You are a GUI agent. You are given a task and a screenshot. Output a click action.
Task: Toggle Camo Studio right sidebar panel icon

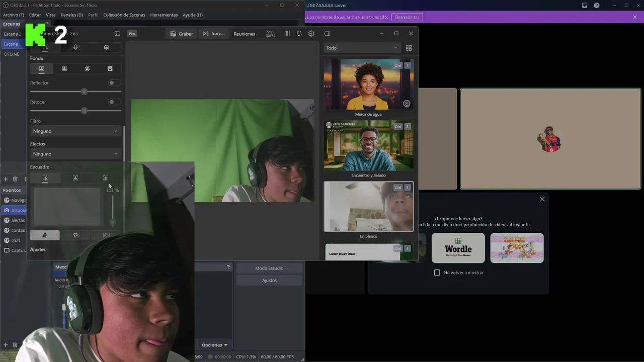click(327, 34)
